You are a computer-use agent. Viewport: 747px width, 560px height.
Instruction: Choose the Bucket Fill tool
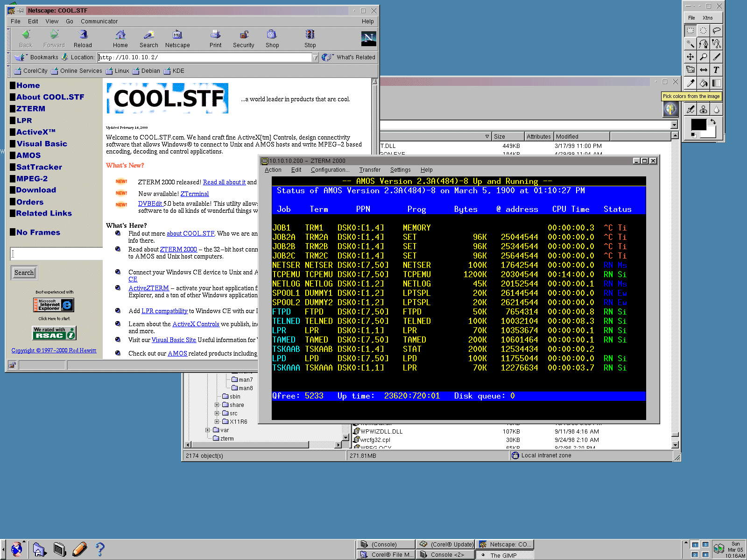(703, 83)
